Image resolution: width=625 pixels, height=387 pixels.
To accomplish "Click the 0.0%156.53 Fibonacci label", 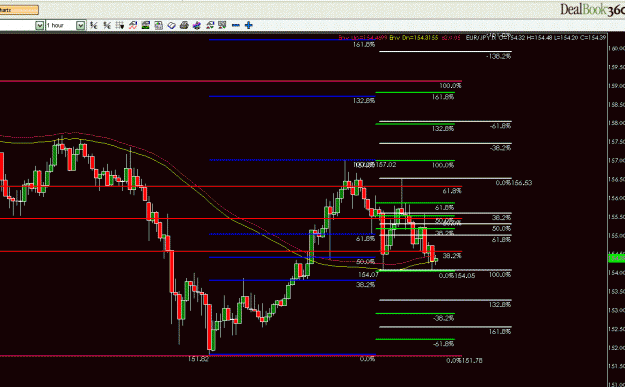I will 514,183.
